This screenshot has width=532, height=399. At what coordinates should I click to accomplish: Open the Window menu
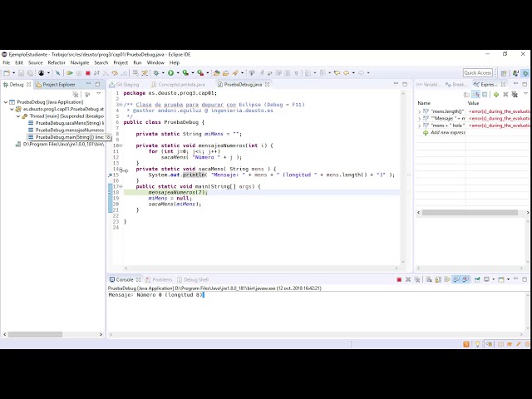click(x=155, y=63)
